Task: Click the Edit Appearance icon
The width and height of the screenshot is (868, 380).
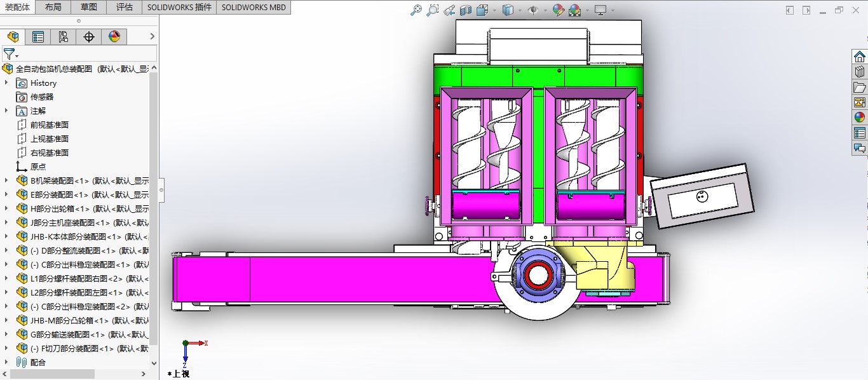Action: [558, 10]
